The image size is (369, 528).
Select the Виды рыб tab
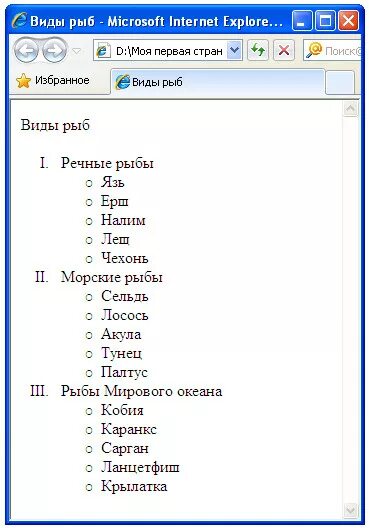(217, 81)
